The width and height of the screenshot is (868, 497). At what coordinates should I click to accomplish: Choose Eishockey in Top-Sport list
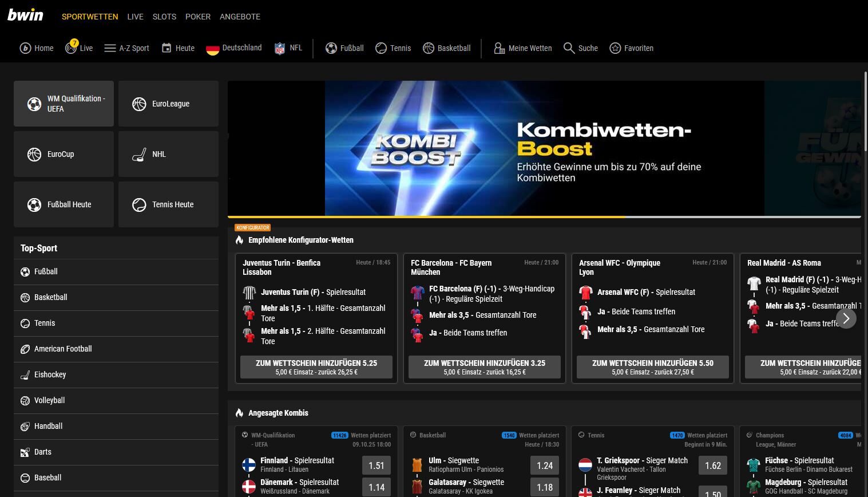pyautogui.click(x=50, y=374)
